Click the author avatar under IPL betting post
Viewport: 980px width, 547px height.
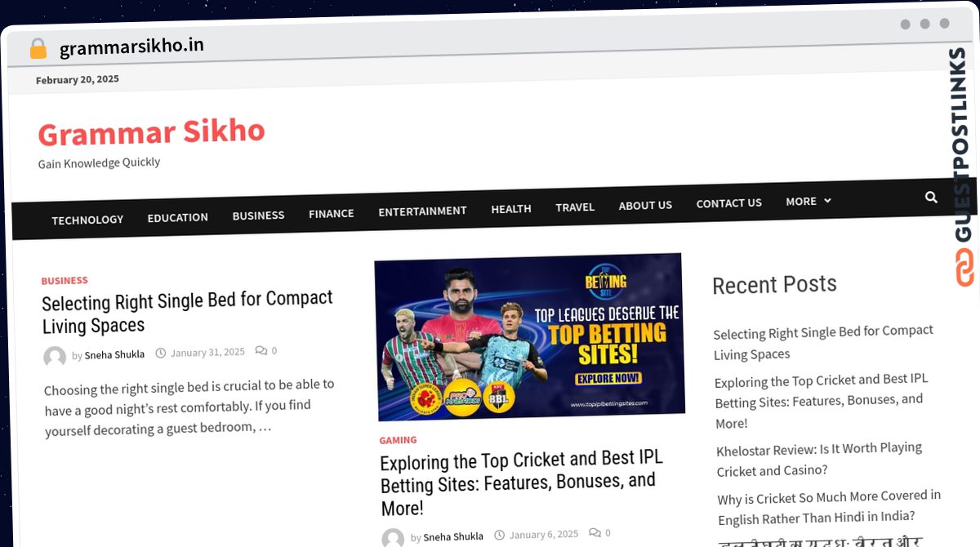(393, 538)
